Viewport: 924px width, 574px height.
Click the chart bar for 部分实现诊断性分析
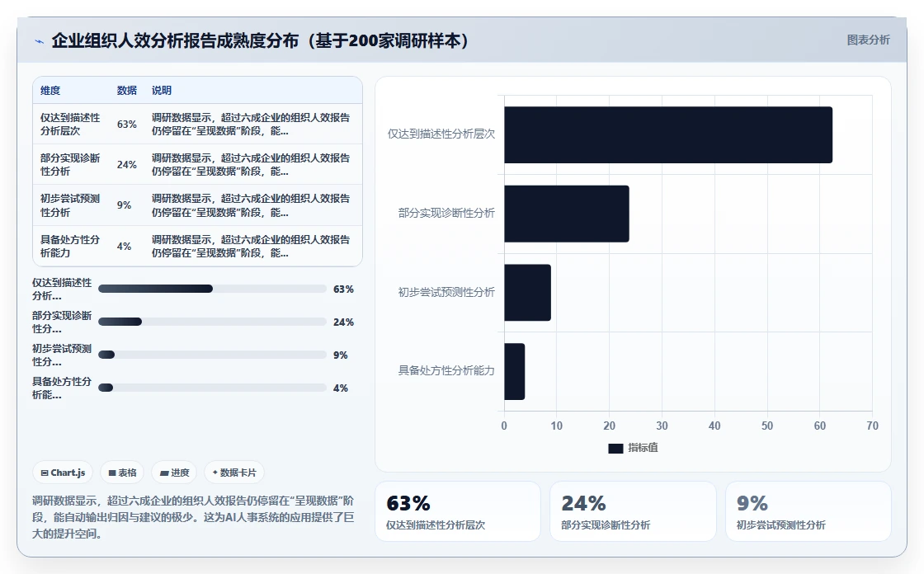[x=566, y=214]
